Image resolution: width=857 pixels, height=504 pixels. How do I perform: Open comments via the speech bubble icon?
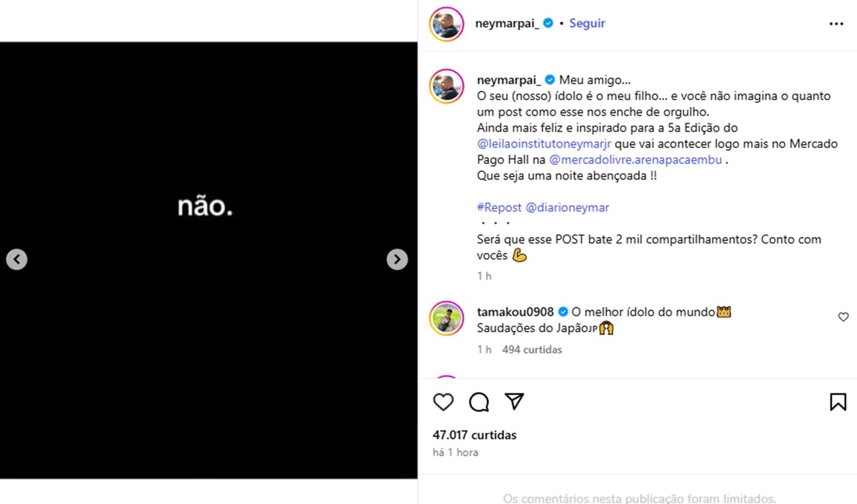click(479, 402)
